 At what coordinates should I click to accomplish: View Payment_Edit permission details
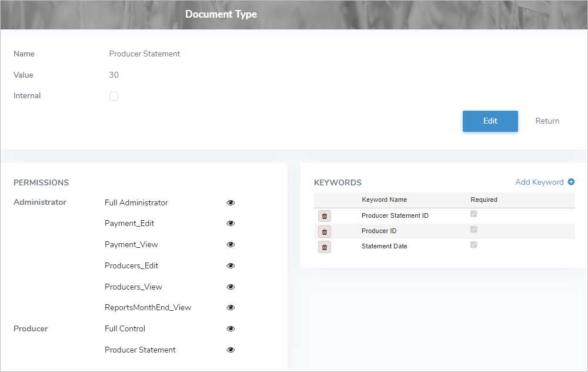[230, 223]
